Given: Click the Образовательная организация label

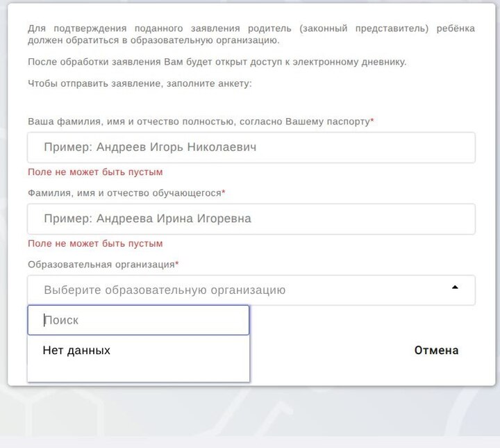Looking at the screenshot, I should 103,265.
